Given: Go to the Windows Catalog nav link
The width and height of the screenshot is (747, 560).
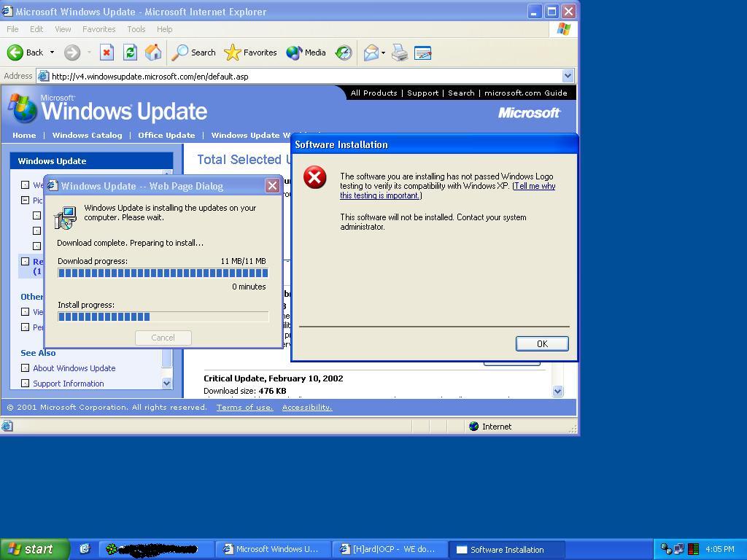Looking at the screenshot, I should [88, 135].
